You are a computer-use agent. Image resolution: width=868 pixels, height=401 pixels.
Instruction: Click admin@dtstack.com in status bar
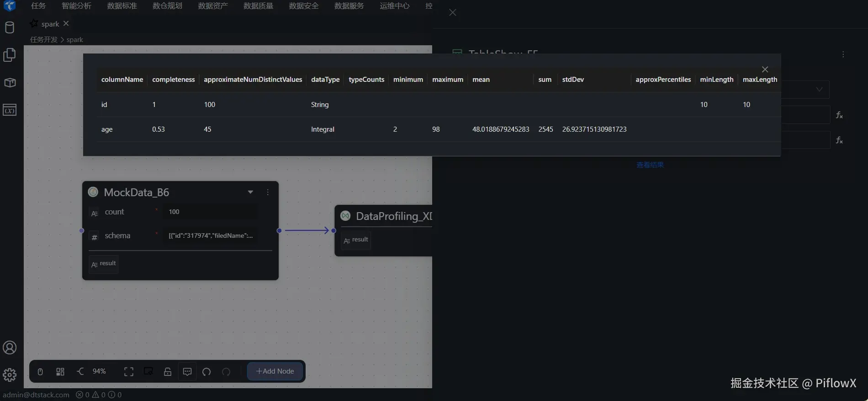[x=36, y=395]
